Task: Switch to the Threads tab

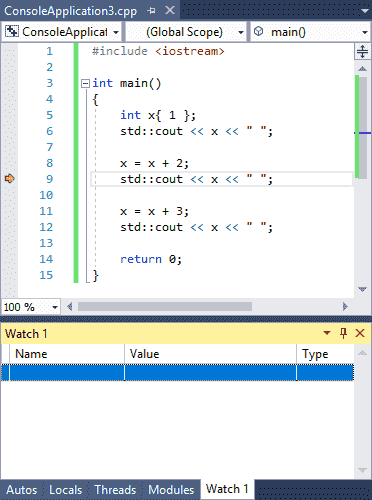Action: pos(115,490)
